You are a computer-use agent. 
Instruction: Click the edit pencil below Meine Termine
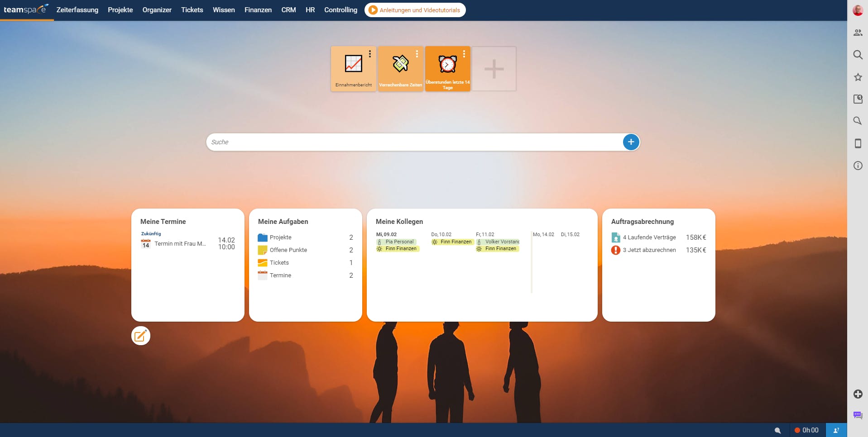point(140,336)
